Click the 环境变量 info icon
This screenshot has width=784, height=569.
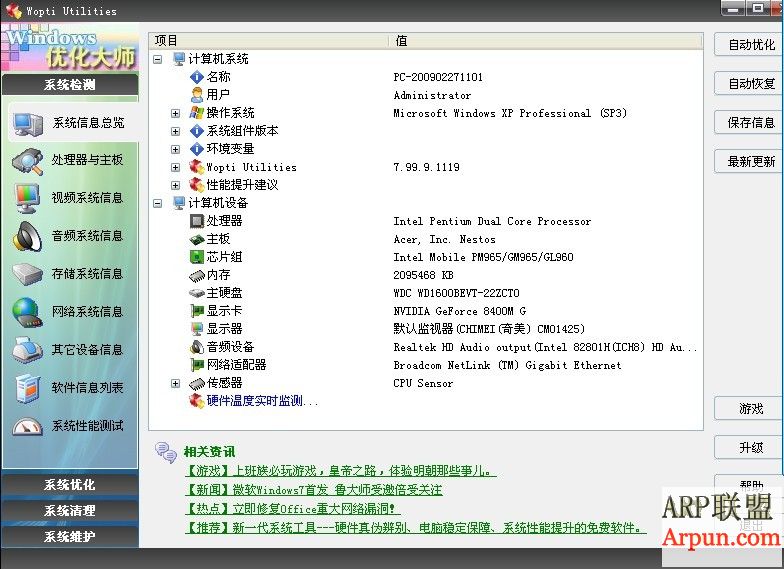(197, 149)
